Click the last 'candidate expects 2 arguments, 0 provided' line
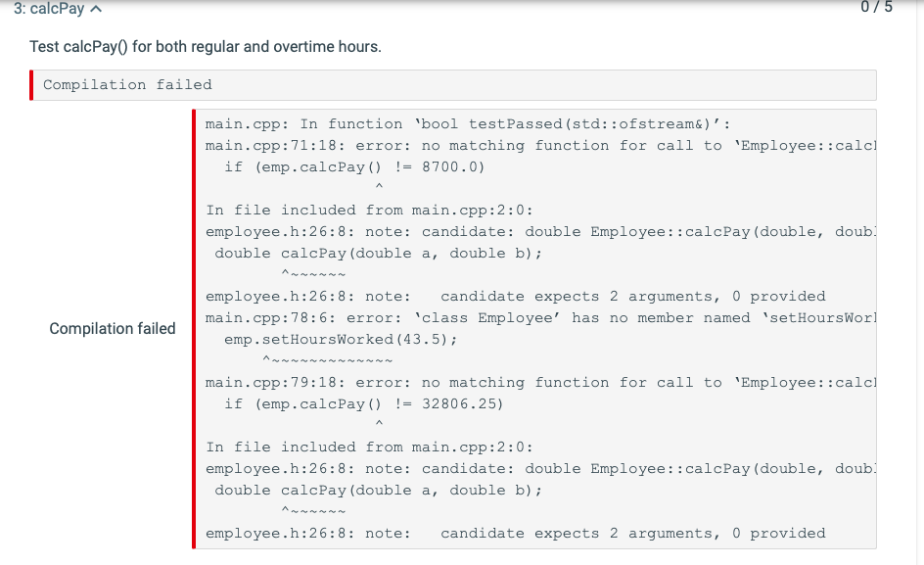The height and width of the screenshot is (565, 924). [516, 533]
